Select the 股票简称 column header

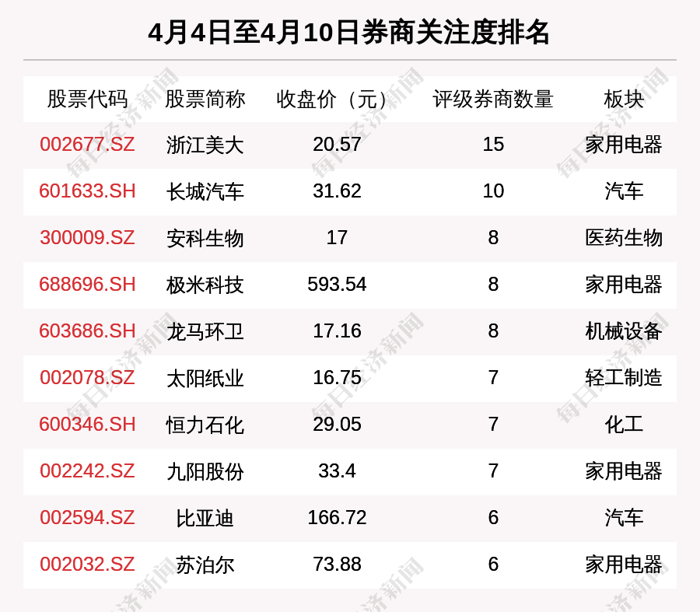(x=205, y=99)
